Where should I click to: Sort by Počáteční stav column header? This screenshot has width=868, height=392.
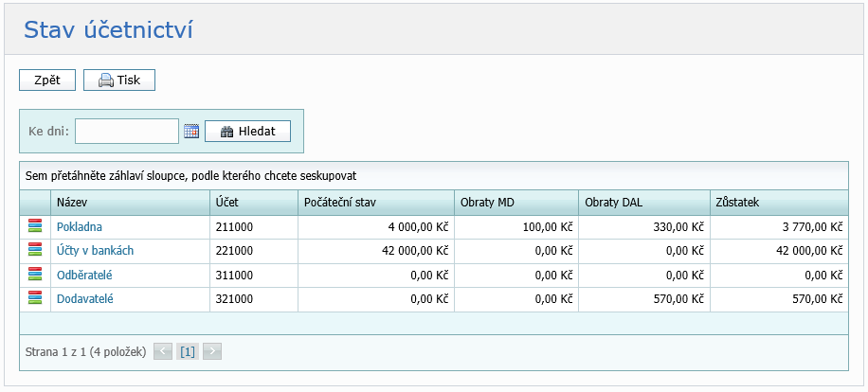point(340,203)
